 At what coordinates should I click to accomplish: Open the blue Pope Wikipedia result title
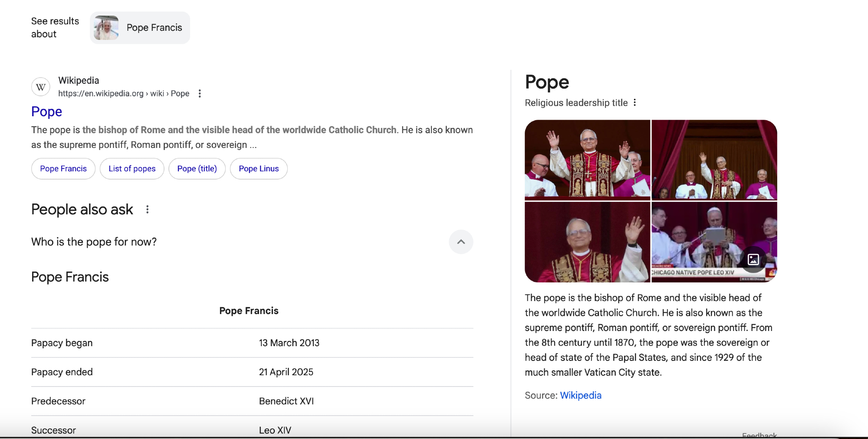click(46, 112)
